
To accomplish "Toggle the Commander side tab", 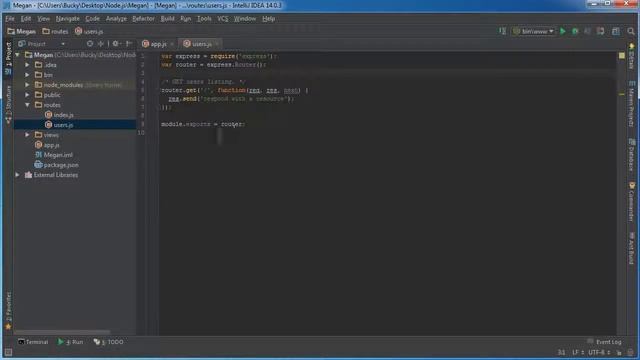I will (631, 202).
